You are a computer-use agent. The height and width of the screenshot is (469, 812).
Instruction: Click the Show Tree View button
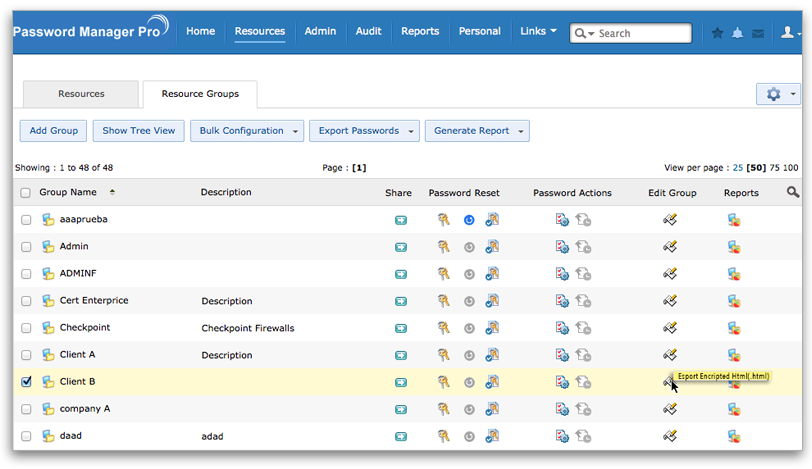(138, 131)
